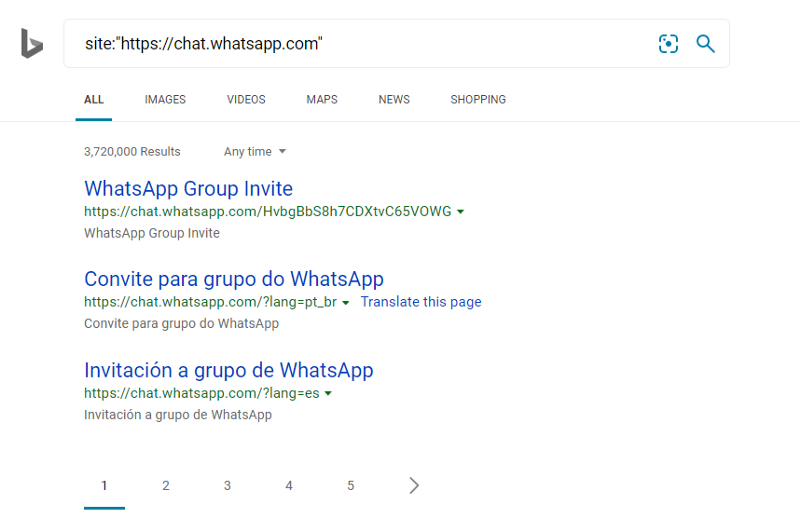Image resolution: width=800 pixels, height=531 pixels.
Task: Switch to the VIDEOS tab
Action: 246,99
